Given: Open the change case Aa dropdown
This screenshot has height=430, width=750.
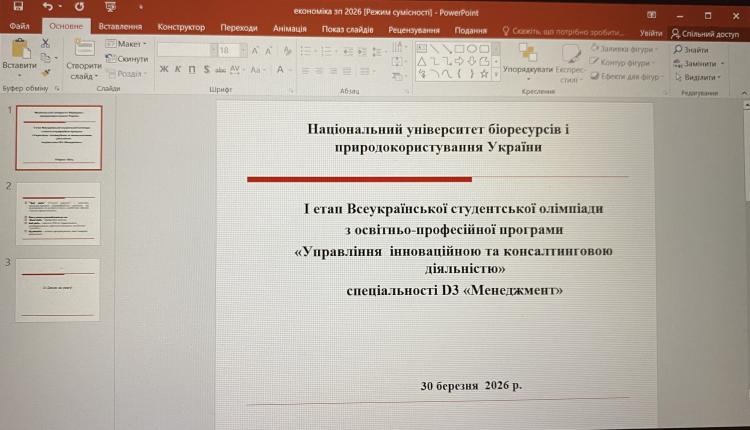Looking at the screenshot, I should click(x=257, y=70).
